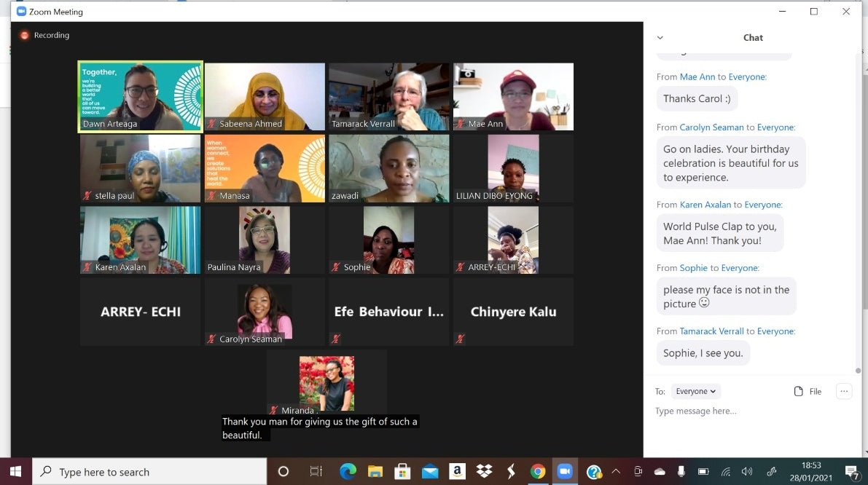This screenshot has height=485, width=868.
Task: Click the Mae Ann sender name in chat
Action: coord(697,76)
